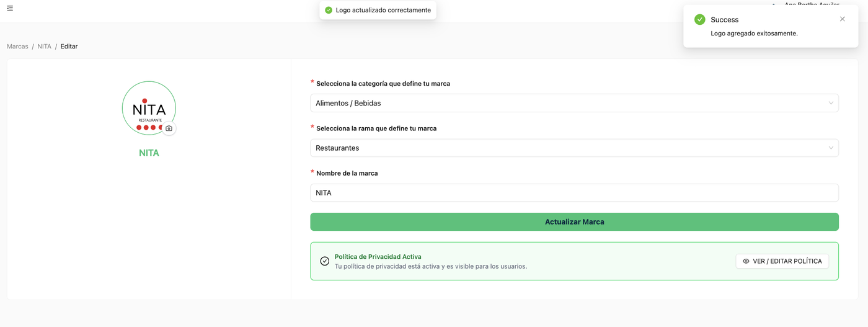
Task: Open the Alimentos / Bebidas category dropdown
Action: [x=574, y=103]
